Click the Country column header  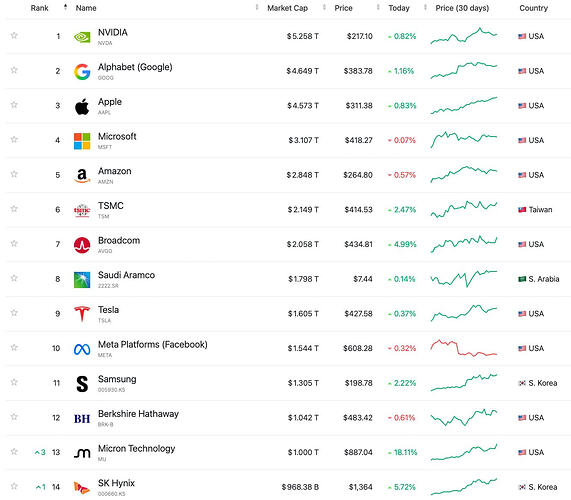(x=533, y=8)
